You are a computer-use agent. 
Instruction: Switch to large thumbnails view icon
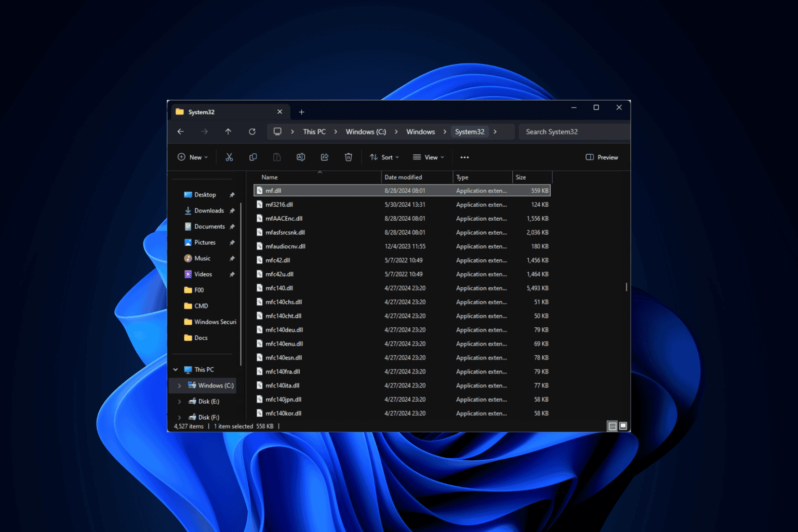(623, 426)
